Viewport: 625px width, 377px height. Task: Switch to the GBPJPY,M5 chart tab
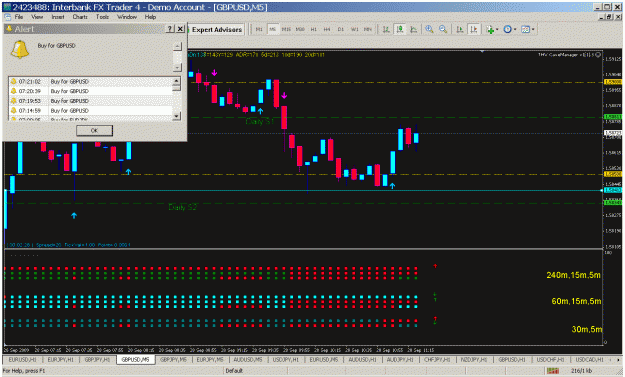tap(173, 359)
